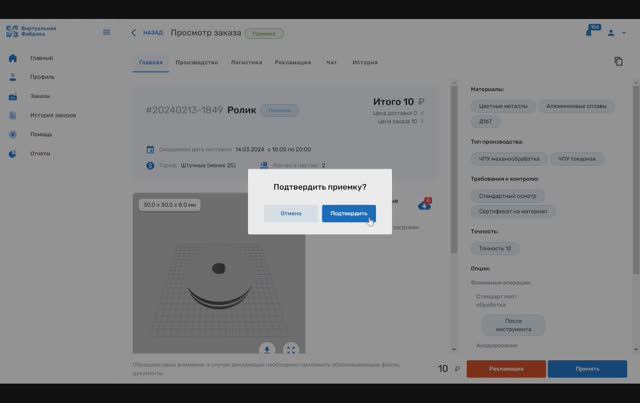The width and height of the screenshot is (640, 403).
Task: Switch to the Главная tab
Action: coord(151,62)
